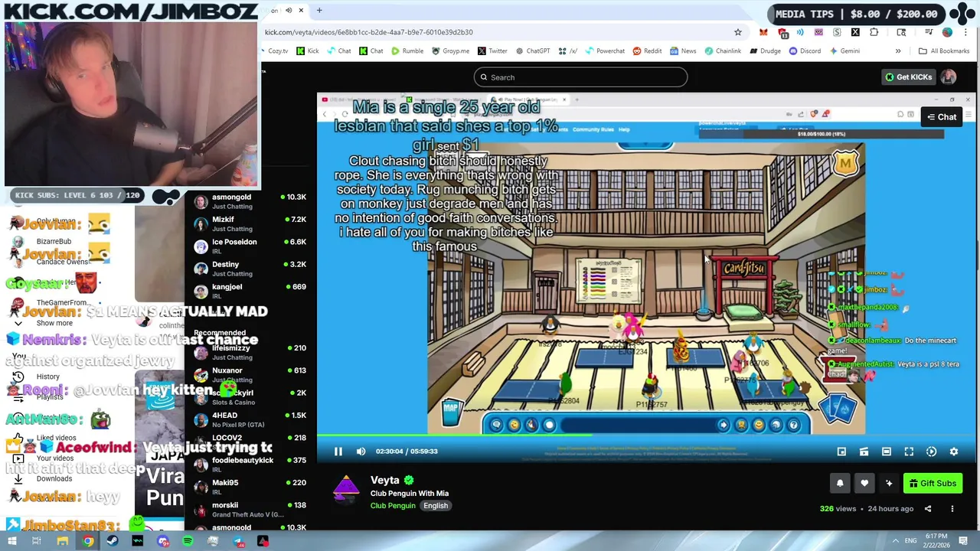
Task: Share the video using share icon
Action: (928, 509)
